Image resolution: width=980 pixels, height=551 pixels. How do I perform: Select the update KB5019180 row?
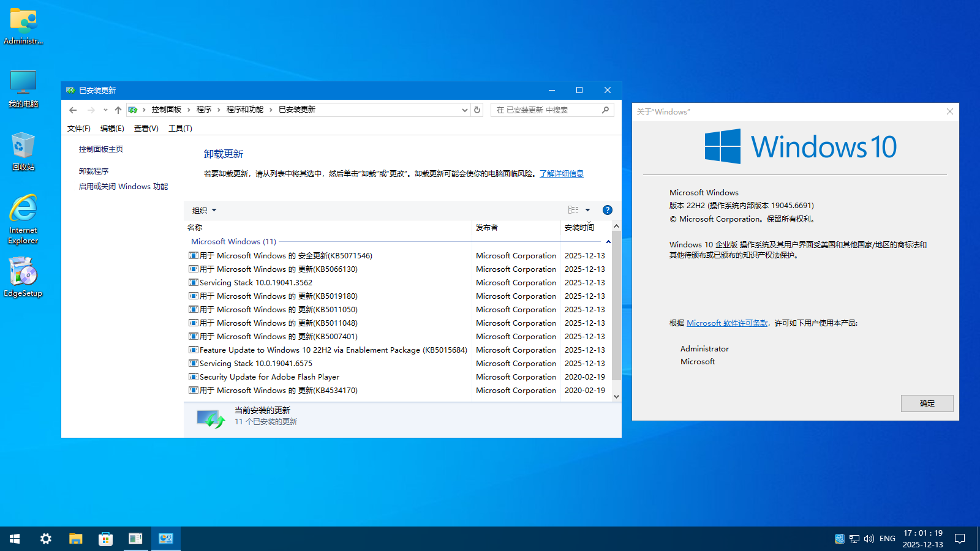click(397, 296)
